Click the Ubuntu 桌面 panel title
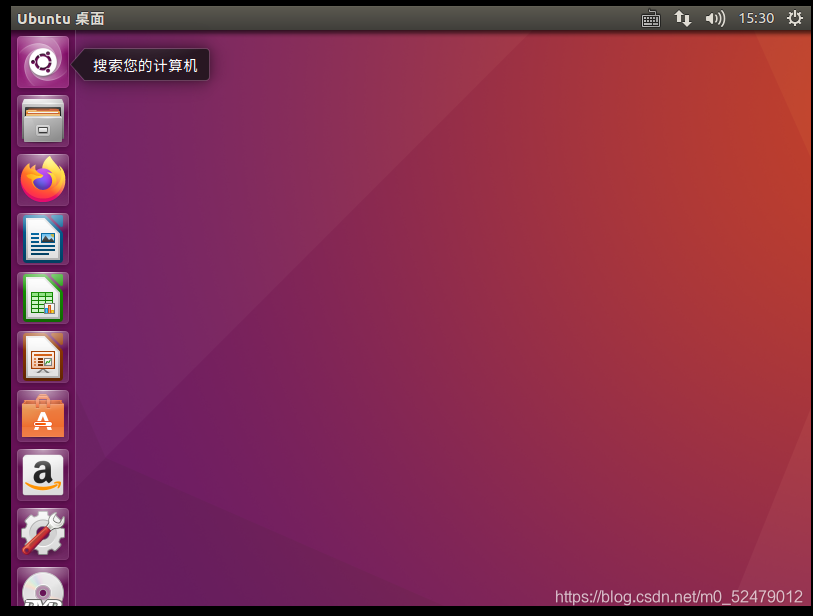 tap(61, 19)
